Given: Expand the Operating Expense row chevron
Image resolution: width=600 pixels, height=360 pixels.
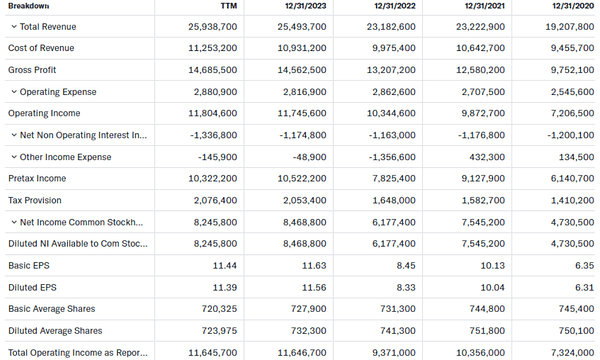Looking at the screenshot, I should 14,92.
